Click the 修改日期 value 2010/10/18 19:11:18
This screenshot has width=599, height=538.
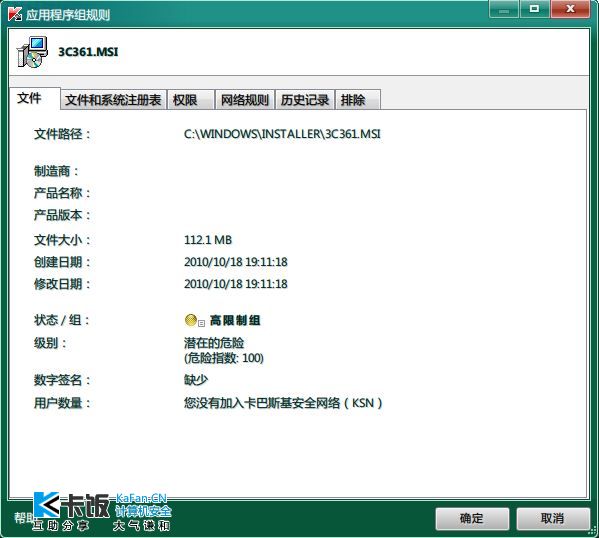pyautogui.click(x=236, y=284)
